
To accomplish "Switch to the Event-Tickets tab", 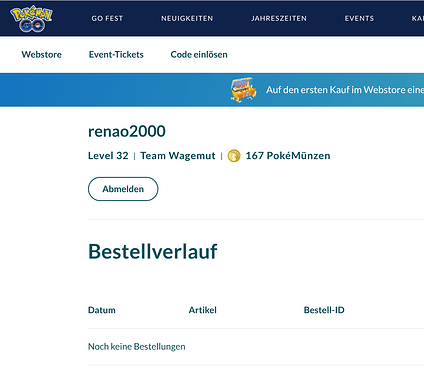I will 116,54.
